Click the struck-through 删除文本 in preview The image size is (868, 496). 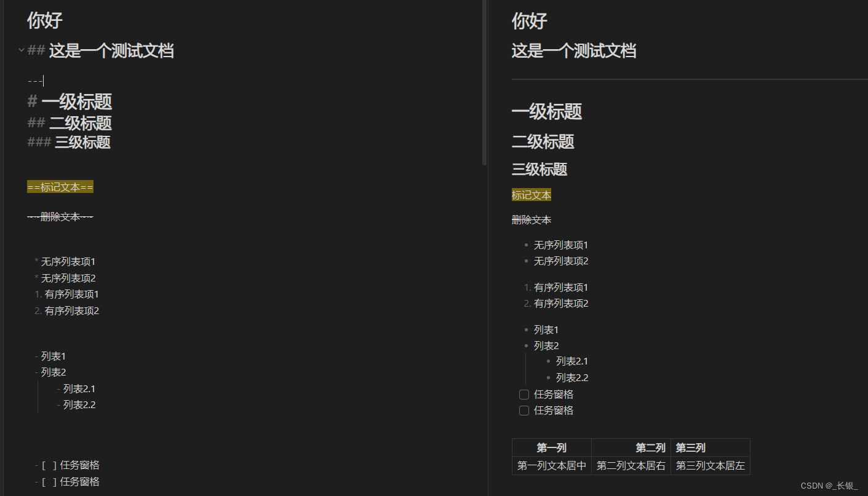pyautogui.click(x=532, y=220)
